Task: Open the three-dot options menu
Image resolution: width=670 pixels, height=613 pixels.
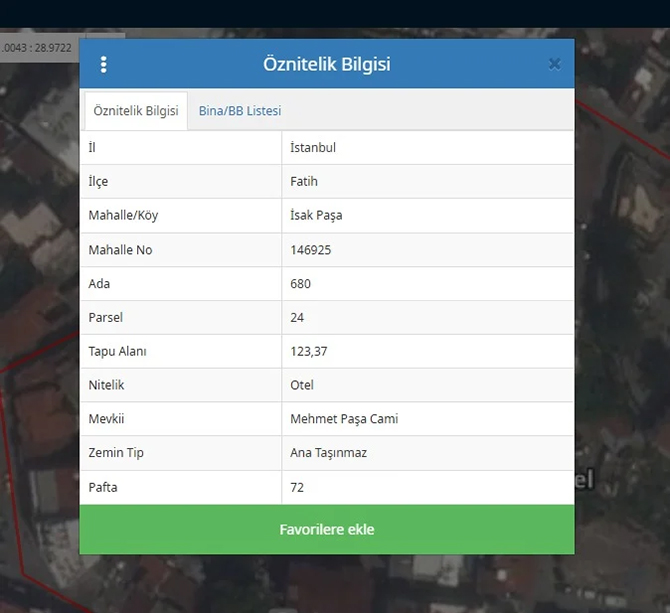Action: click(x=103, y=65)
